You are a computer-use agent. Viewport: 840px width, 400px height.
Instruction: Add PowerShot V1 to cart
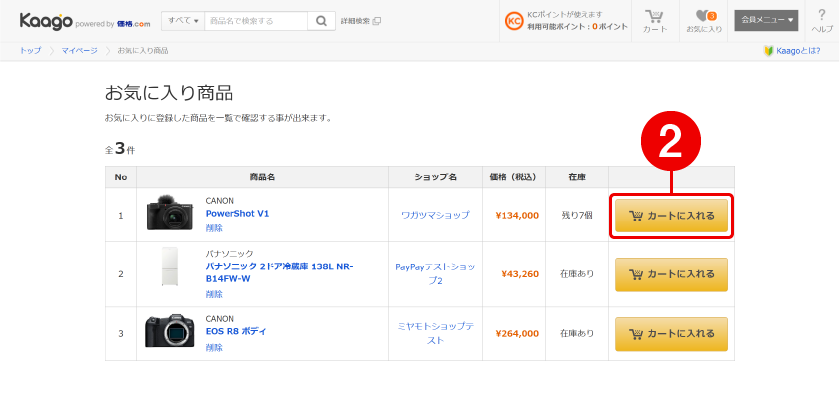pyautogui.click(x=671, y=216)
